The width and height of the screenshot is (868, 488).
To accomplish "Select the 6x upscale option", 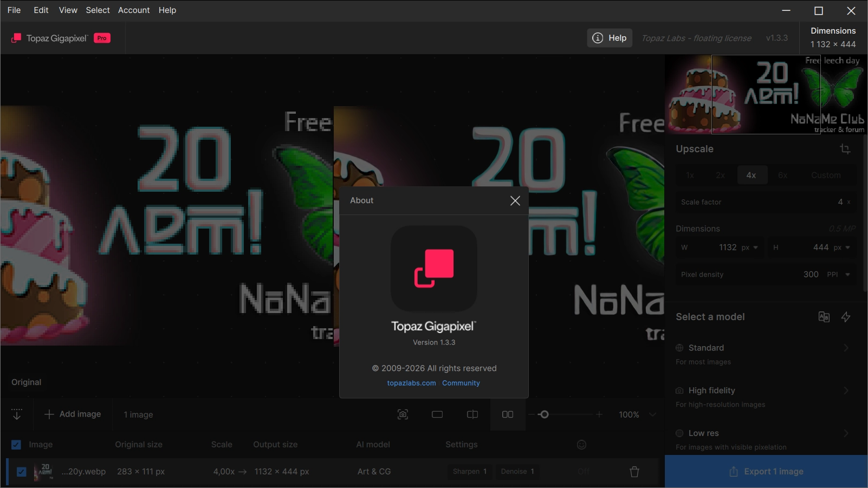I will (x=783, y=175).
